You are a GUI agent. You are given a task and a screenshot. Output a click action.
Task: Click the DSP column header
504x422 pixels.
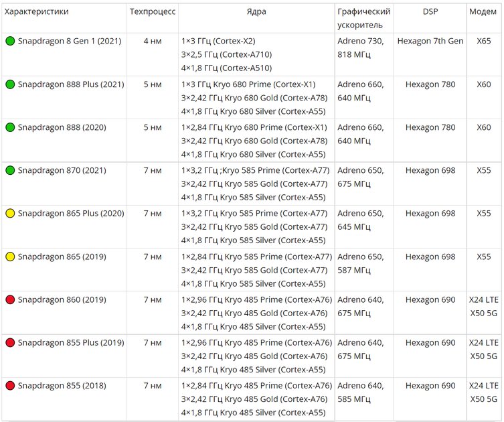430,12
